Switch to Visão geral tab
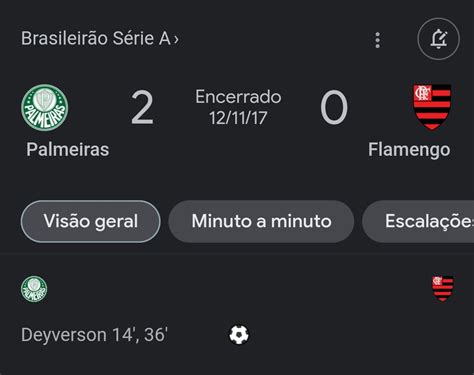 pyautogui.click(x=91, y=221)
